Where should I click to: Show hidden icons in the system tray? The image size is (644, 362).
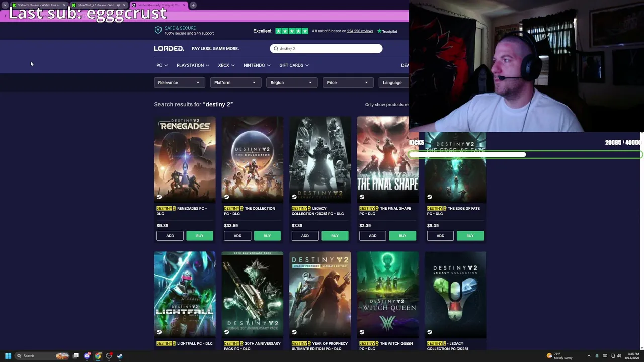(x=589, y=356)
